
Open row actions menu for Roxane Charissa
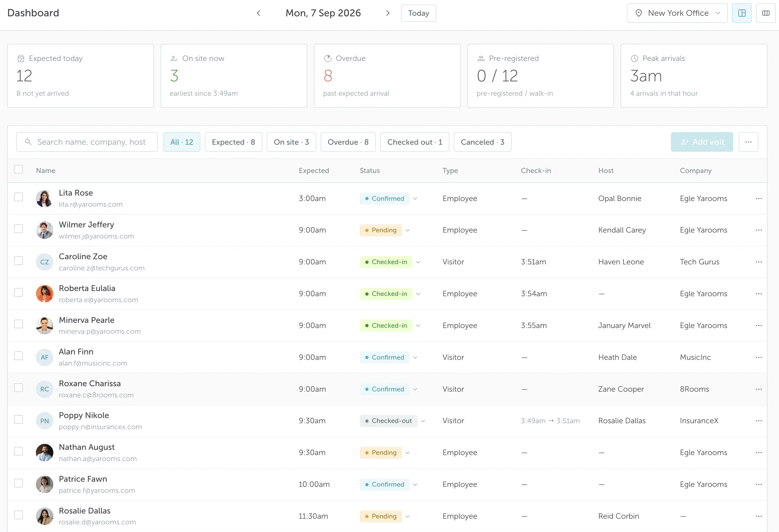click(759, 389)
